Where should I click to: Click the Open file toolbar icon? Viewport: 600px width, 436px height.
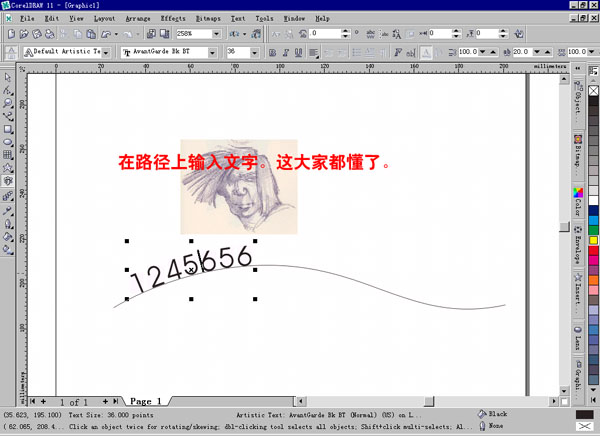coord(24,34)
